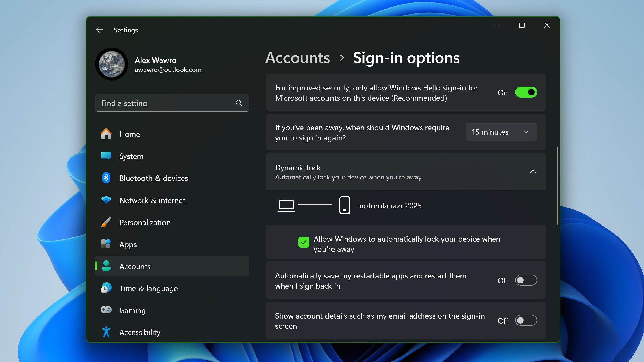The width and height of the screenshot is (644, 362).
Task: Open Gaming settings via controller icon
Action: coord(106,310)
